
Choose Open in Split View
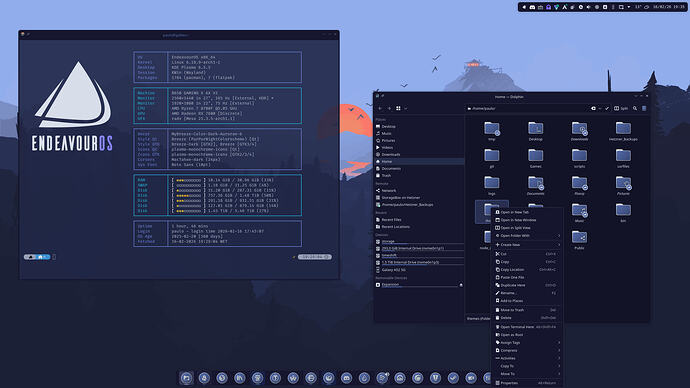point(527,228)
